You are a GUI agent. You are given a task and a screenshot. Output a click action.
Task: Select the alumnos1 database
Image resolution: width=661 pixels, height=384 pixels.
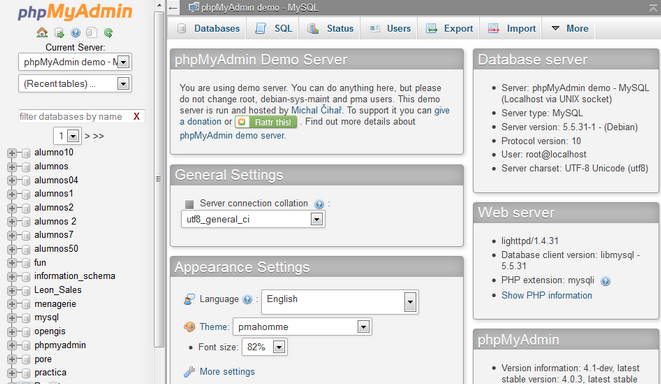click(x=54, y=193)
